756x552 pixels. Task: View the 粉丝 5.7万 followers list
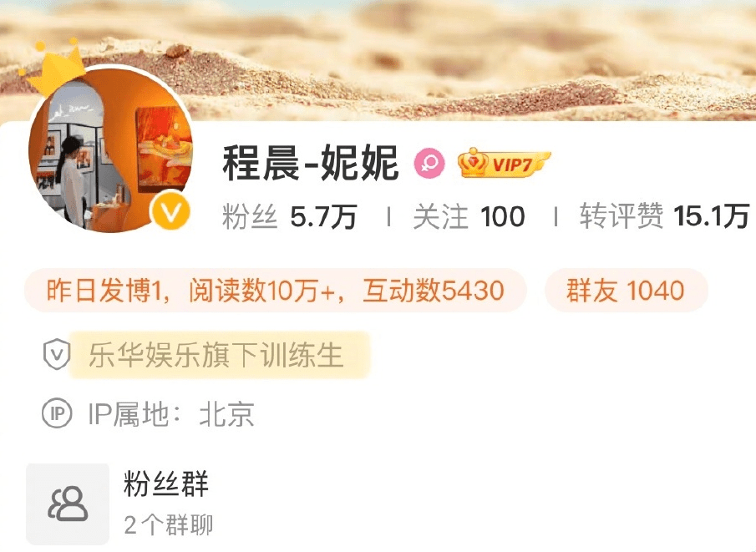(x=290, y=216)
